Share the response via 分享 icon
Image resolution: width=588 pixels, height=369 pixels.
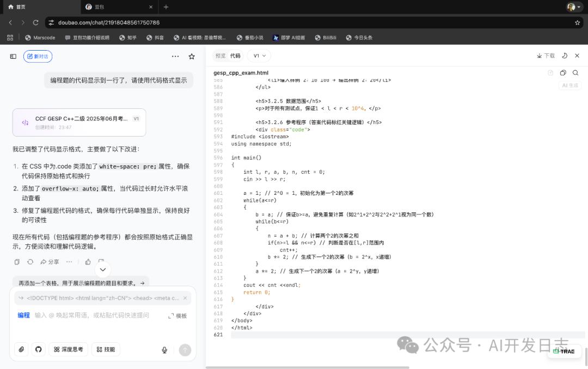point(50,262)
